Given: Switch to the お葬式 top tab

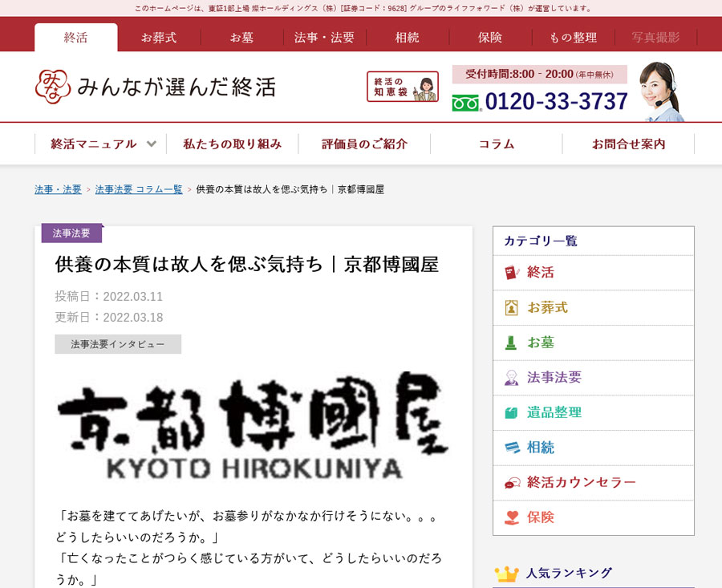Looking at the screenshot, I should coord(159,38).
